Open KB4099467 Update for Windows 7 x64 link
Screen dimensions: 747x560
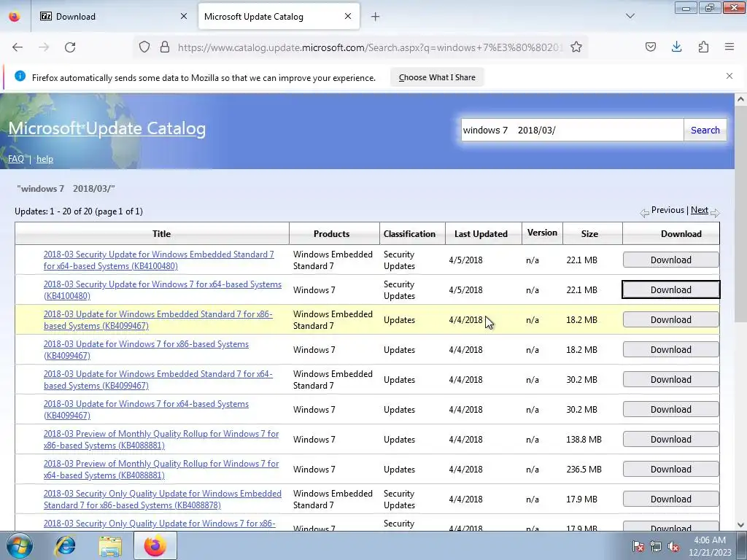point(146,410)
